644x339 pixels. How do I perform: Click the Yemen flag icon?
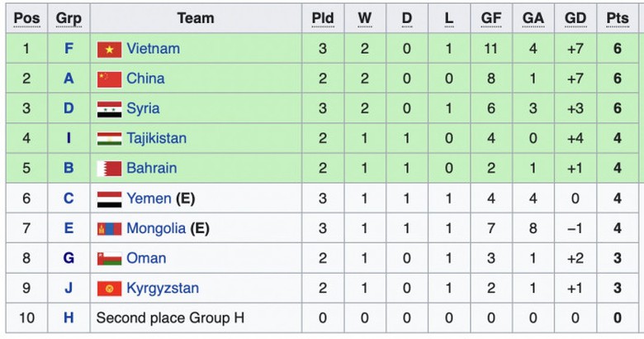click(109, 198)
